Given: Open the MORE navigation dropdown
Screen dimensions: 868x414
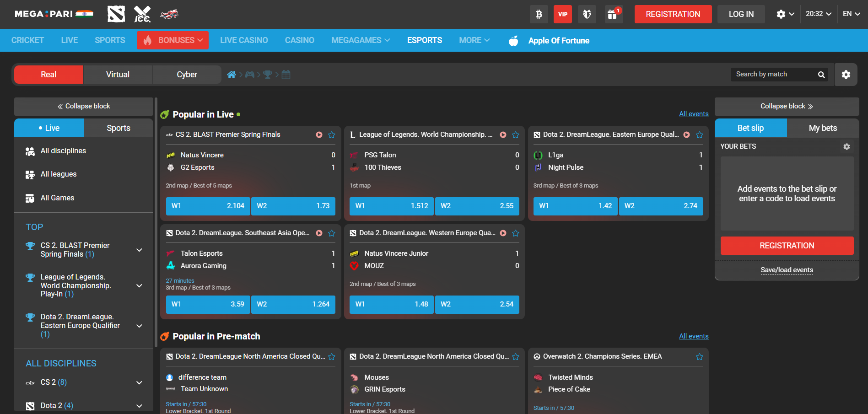Looking at the screenshot, I should pos(474,40).
